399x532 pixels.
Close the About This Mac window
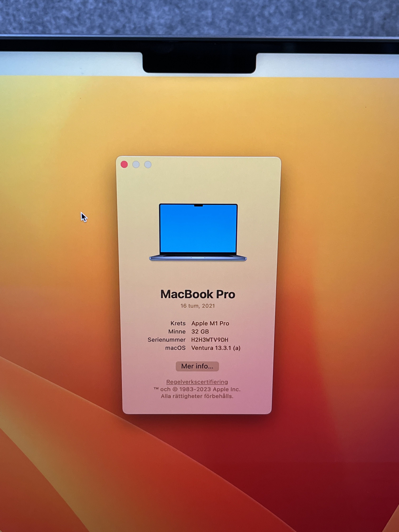point(124,165)
